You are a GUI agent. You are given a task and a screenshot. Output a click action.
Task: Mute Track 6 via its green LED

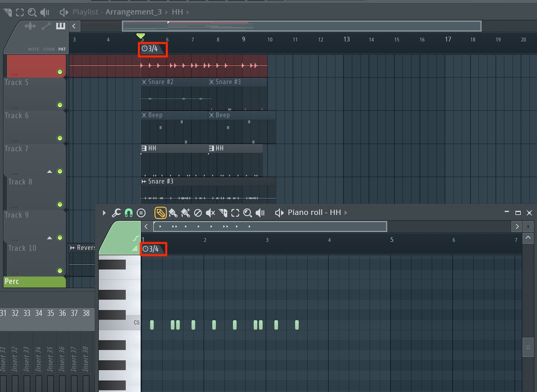point(60,138)
